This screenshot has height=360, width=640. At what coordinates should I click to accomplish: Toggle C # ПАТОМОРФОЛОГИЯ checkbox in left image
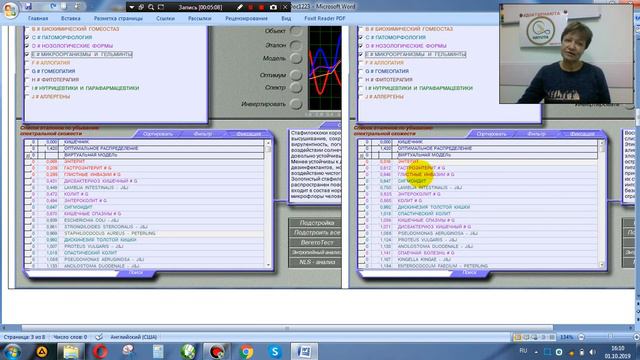[27, 38]
